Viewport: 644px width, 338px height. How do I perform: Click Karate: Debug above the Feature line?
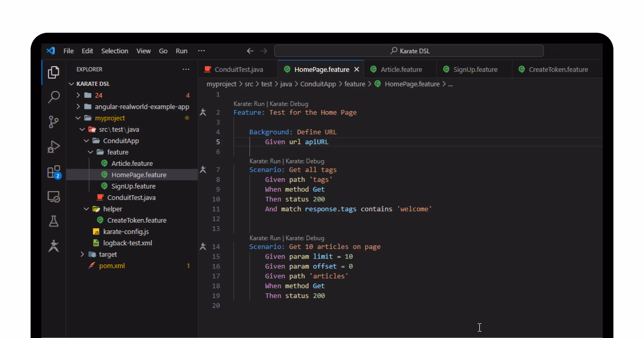click(289, 104)
